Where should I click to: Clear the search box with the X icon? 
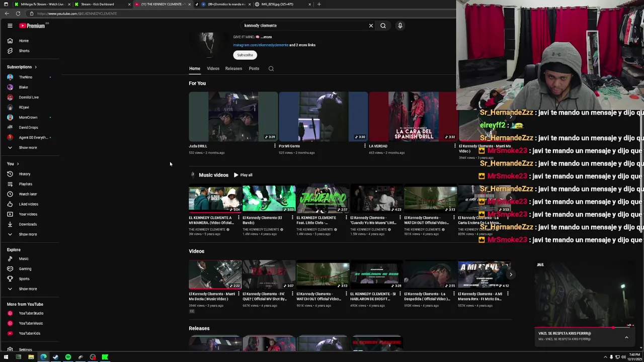pos(371,26)
